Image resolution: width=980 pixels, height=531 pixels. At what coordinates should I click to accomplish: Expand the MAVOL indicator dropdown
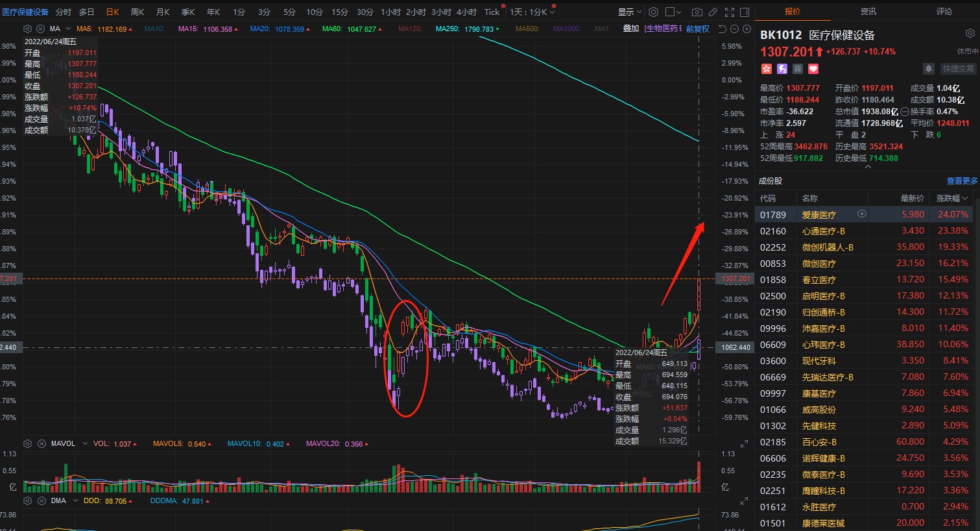[84, 444]
